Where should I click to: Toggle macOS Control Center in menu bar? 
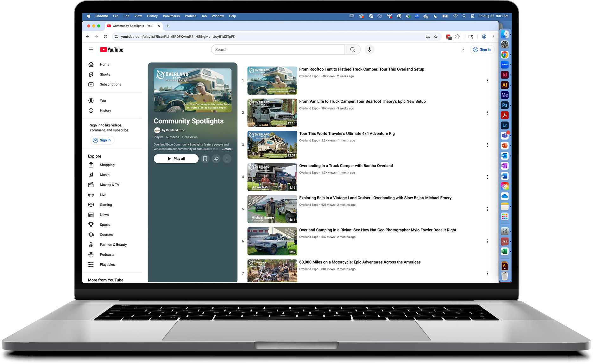pos(472,16)
